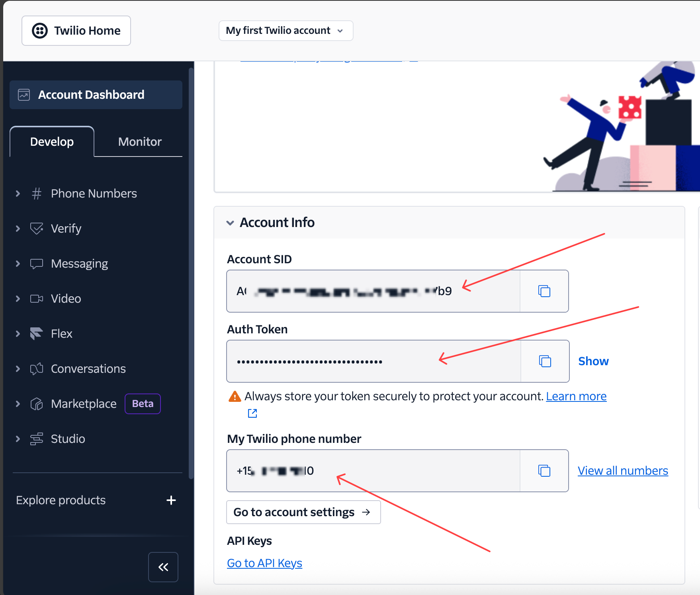The width and height of the screenshot is (700, 595).
Task: Click the Flex product icon
Action: 37,334
